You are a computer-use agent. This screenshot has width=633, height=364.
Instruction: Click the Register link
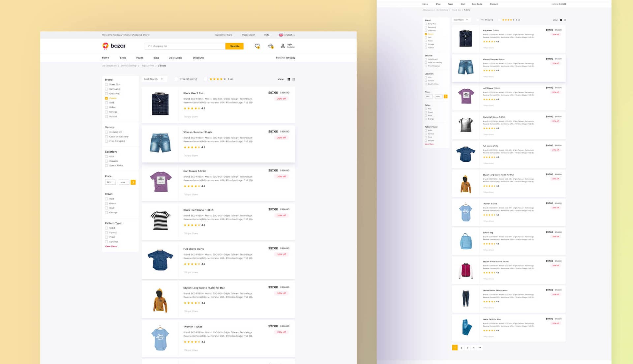(x=290, y=47)
